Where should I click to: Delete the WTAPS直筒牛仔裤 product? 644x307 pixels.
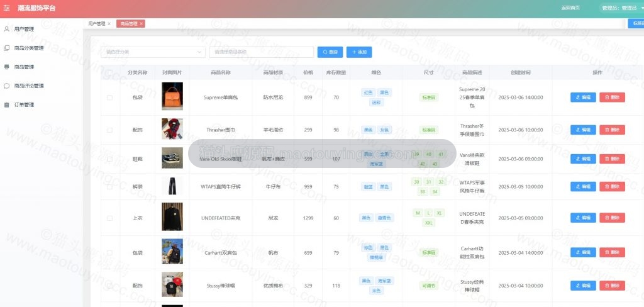pyautogui.click(x=613, y=187)
